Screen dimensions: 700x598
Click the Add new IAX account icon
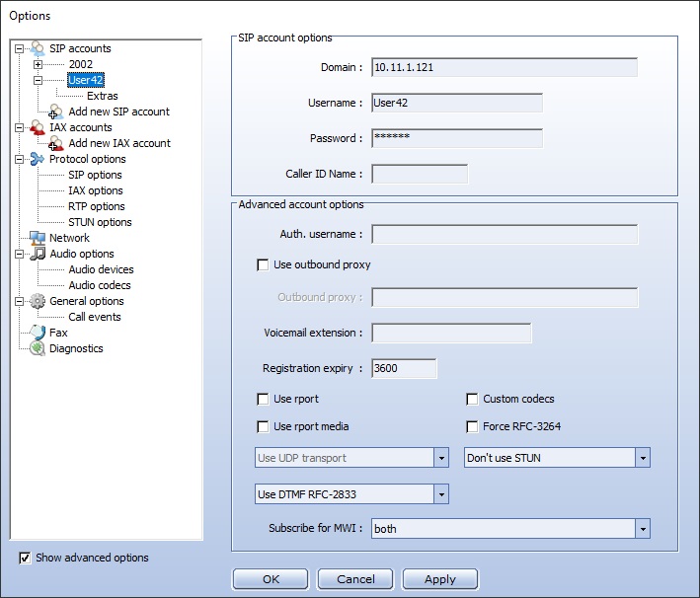pyautogui.click(x=55, y=143)
